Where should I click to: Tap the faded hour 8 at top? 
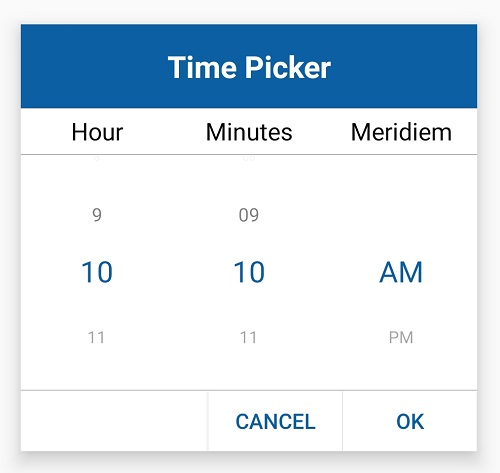[x=97, y=158]
